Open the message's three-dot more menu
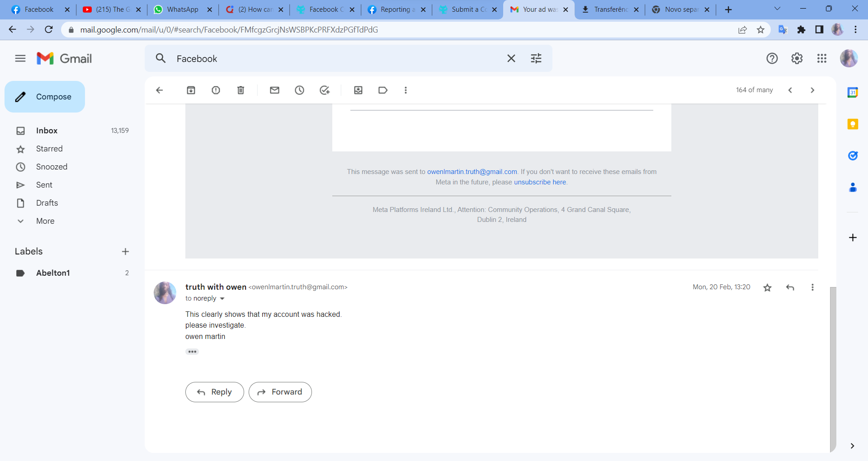Image resolution: width=868 pixels, height=461 pixels. 812,287
